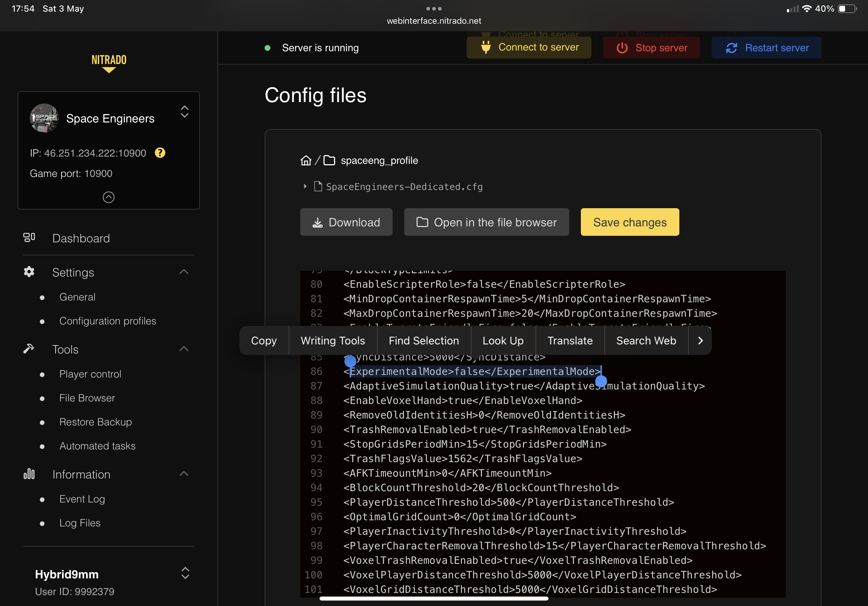Choose Look Up in the popup

[503, 340]
